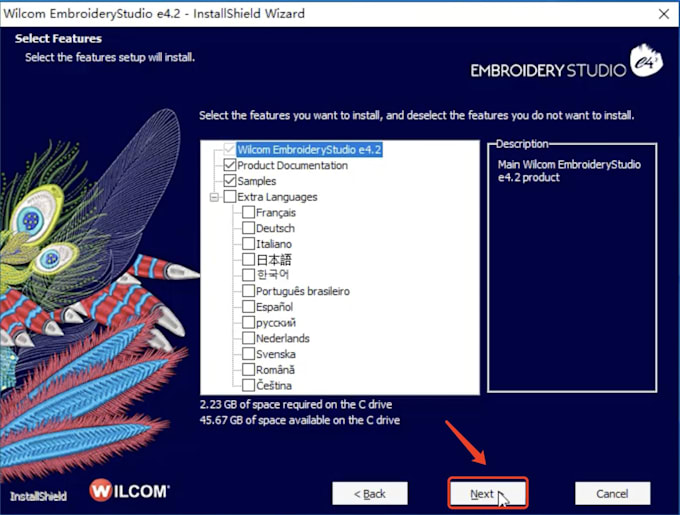Check the Extra Languages checkbox
Viewport: 680px width, 515px height.
(x=229, y=197)
